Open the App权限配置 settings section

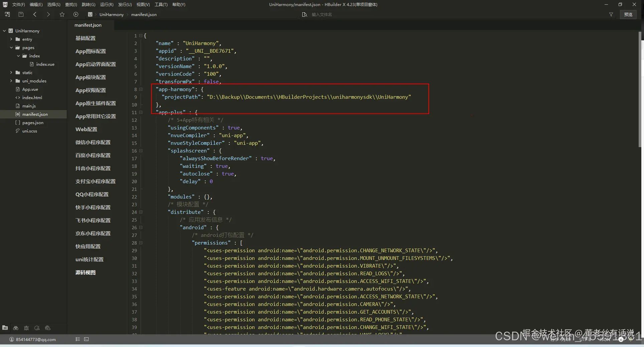[91, 90]
